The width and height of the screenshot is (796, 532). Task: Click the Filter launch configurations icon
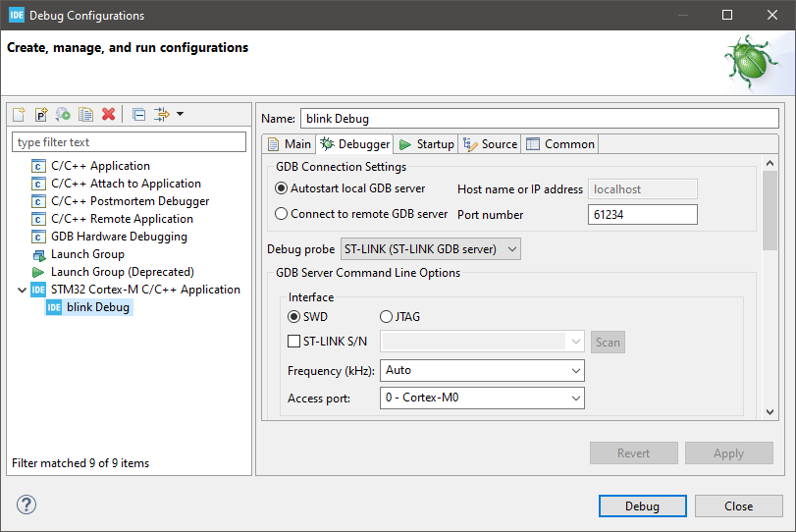click(161, 114)
